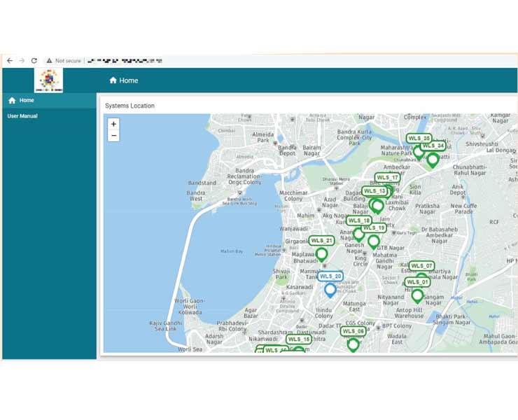Click the blue WLS_20 map pin
This screenshot has width=518, height=420.
pyautogui.click(x=330, y=290)
